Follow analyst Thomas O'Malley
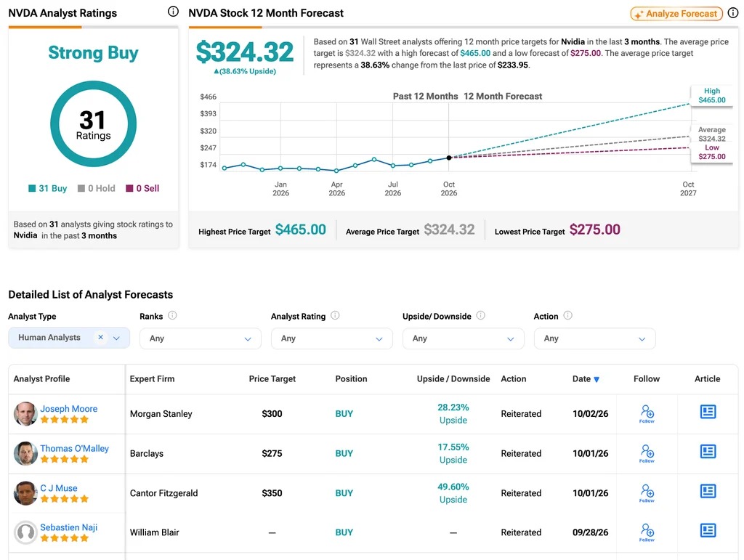 [x=647, y=453]
